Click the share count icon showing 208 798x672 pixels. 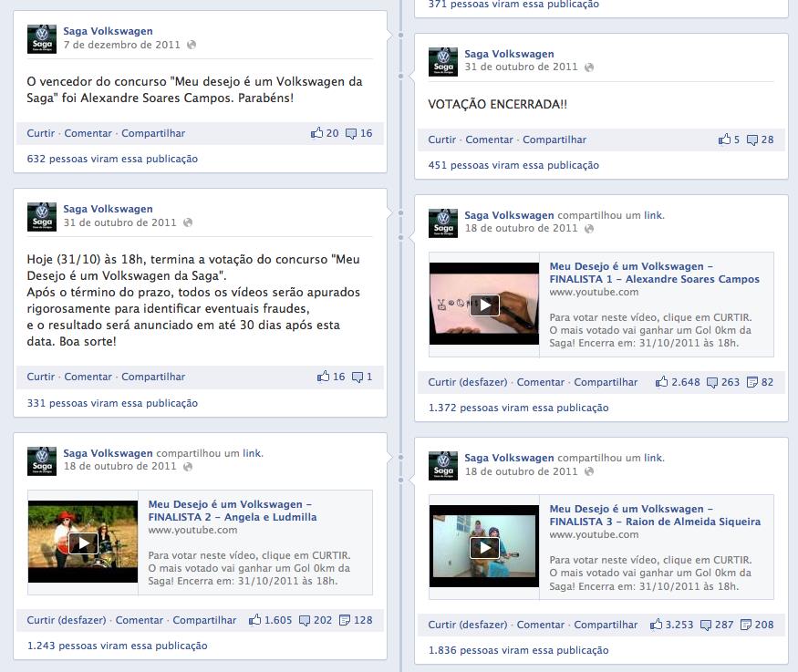point(746,625)
